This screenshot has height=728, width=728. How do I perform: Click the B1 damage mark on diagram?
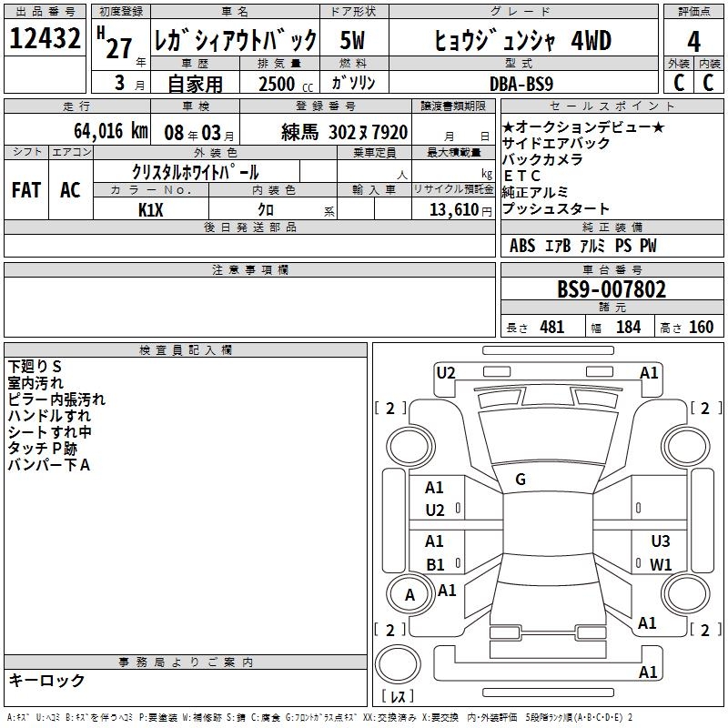coord(435,564)
